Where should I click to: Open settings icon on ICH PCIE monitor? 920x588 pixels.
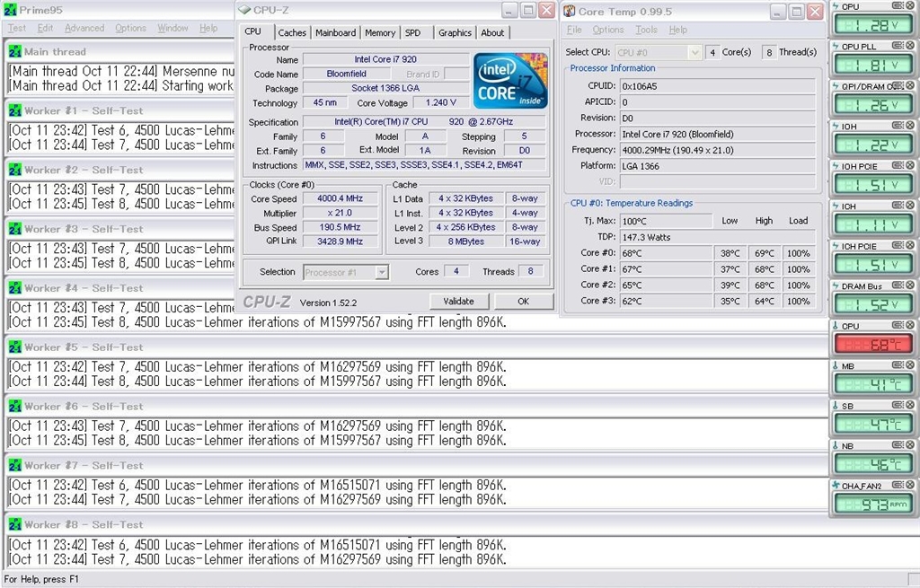pyautogui.click(x=898, y=245)
